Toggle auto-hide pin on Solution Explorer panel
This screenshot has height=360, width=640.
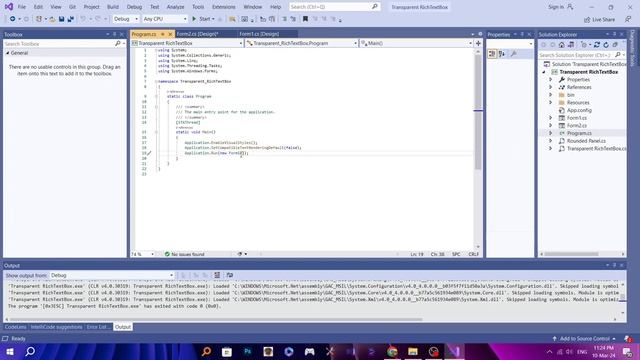(x=614, y=34)
